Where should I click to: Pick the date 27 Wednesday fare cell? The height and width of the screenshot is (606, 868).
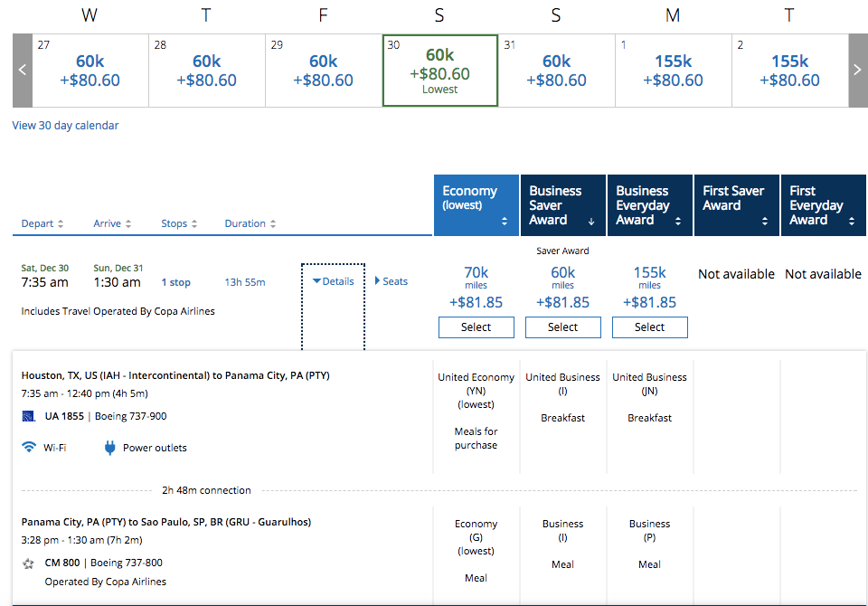click(x=90, y=71)
